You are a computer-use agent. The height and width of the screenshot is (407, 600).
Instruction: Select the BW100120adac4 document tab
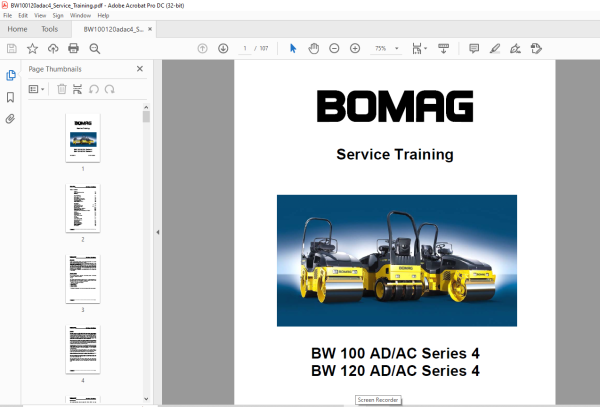point(113,29)
